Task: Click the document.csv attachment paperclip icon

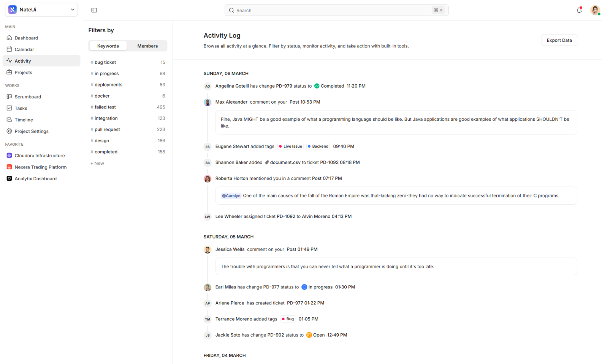Action: (x=267, y=162)
